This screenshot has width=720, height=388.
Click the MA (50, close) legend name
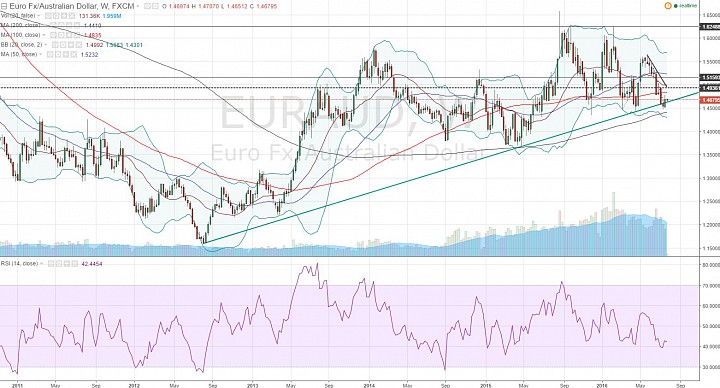pyautogui.click(x=19, y=54)
